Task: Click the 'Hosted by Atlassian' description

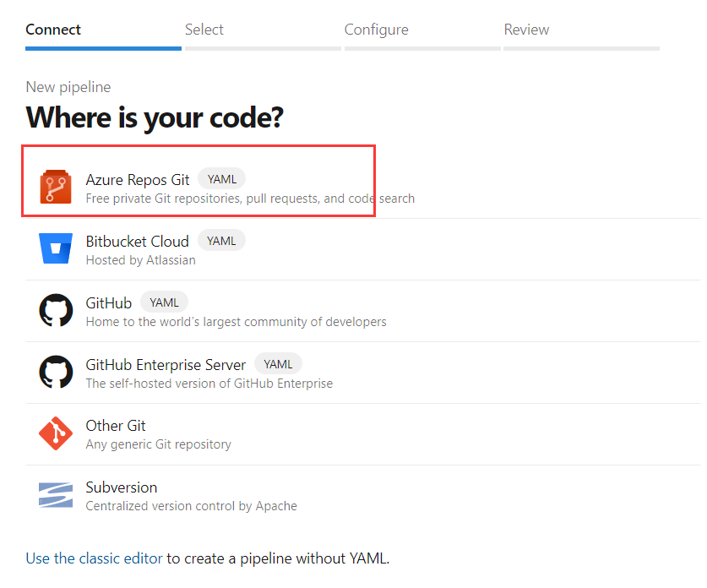Action: point(141,260)
